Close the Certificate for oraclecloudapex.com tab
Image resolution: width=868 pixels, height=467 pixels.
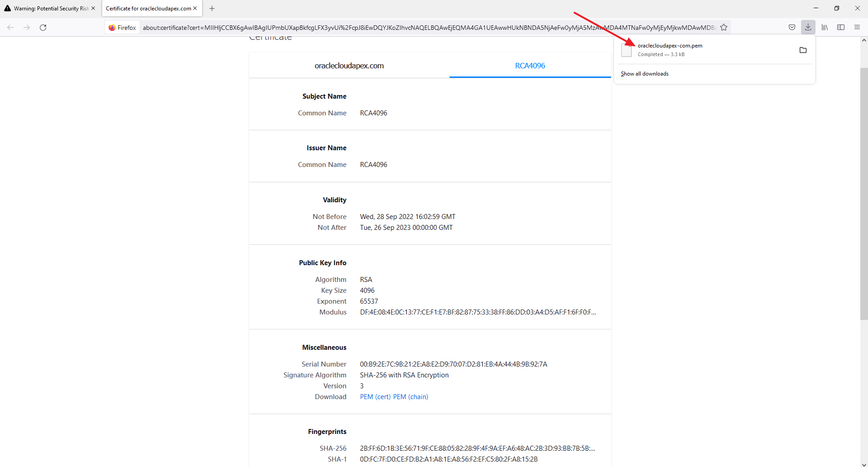click(x=195, y=9)
